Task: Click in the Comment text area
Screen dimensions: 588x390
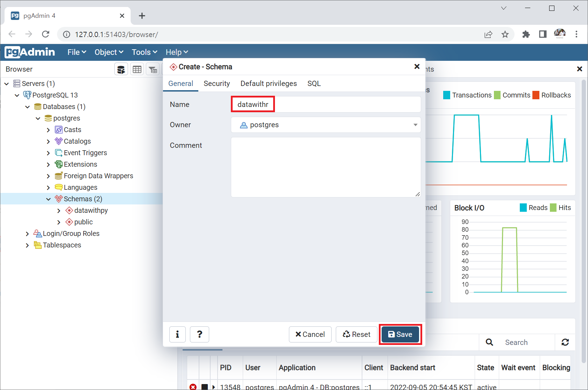Action: coord(326,167)
